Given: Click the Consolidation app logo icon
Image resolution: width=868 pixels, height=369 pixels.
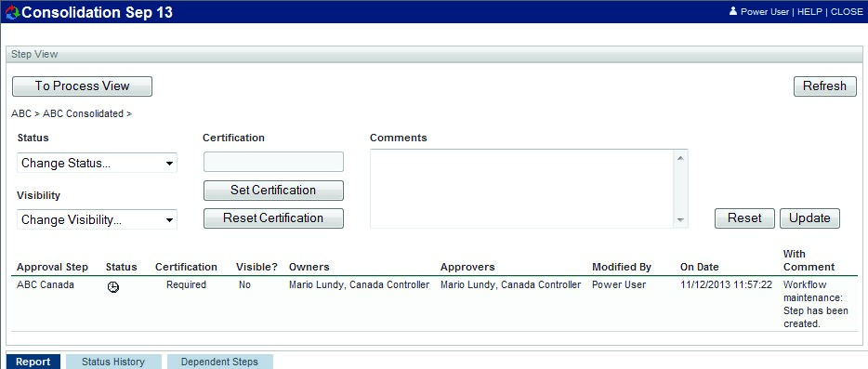Looking at the screenshot, I should [12, 13].
